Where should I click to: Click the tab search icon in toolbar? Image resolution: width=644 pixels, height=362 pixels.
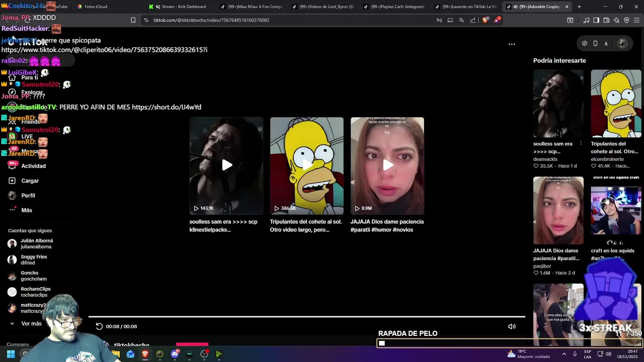(570, 20)
